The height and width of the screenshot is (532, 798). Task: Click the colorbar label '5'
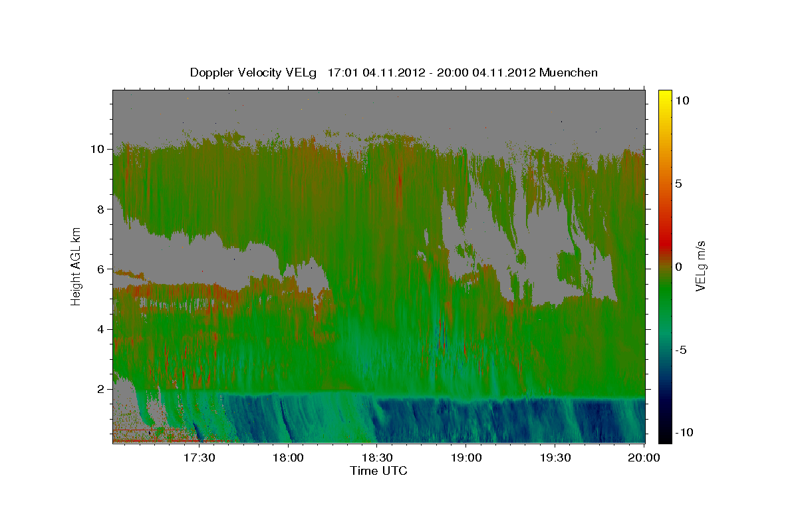pyautogui.click(x=679, y=183)
